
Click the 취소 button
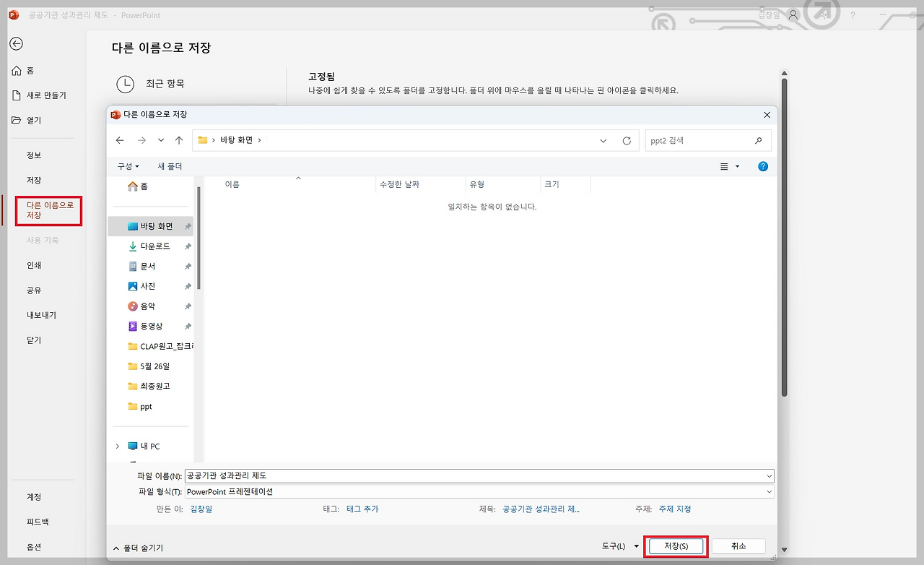point(738,546)
